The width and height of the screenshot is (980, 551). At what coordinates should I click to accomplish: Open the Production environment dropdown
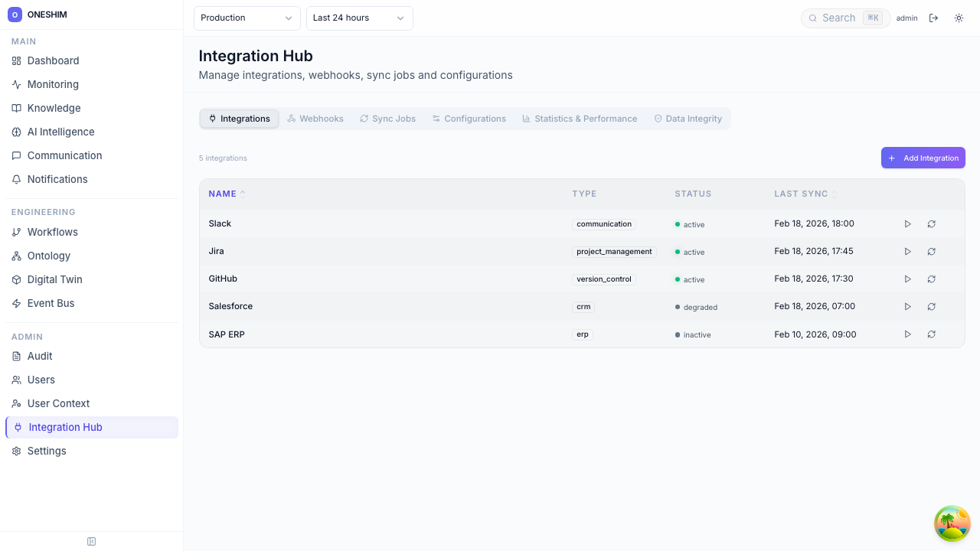pyautogui.click(x=247, y=18)
